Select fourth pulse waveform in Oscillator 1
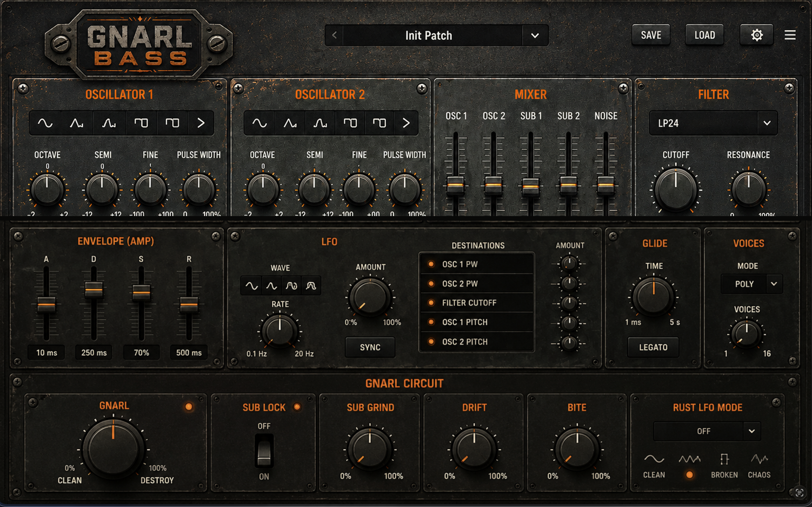 (x=141, y=123)
